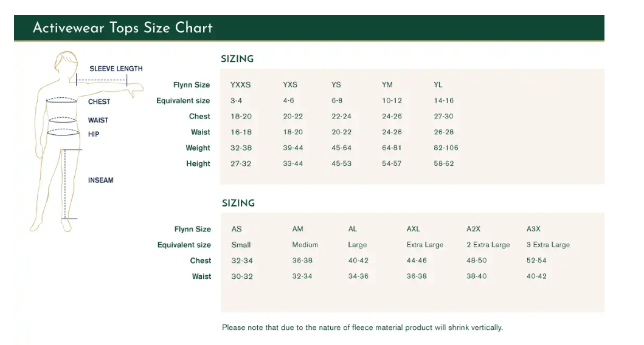Click the CHEST label beside the figure
Screen dimensions: 644x345
tap(99, 101)
